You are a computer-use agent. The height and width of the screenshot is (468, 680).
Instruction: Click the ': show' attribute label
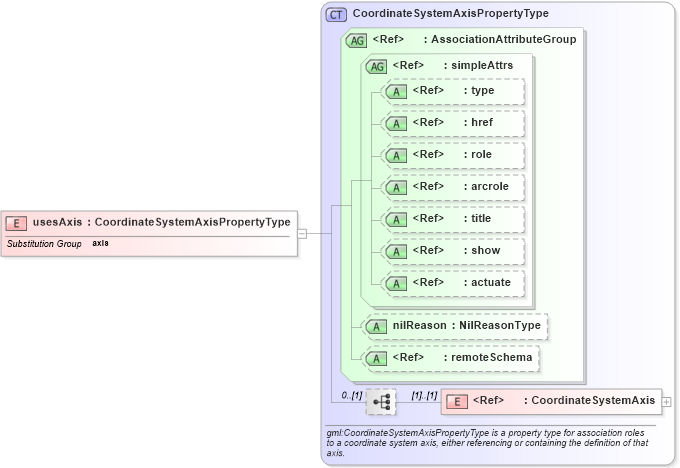coord(482,250)
